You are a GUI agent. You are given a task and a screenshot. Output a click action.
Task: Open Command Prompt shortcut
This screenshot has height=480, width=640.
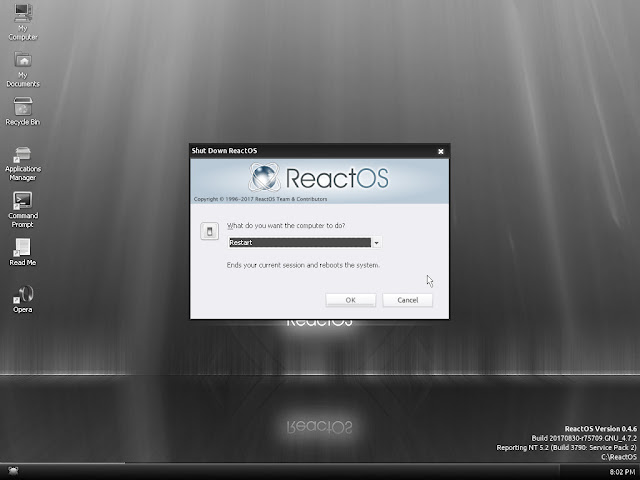click(23, 210)
